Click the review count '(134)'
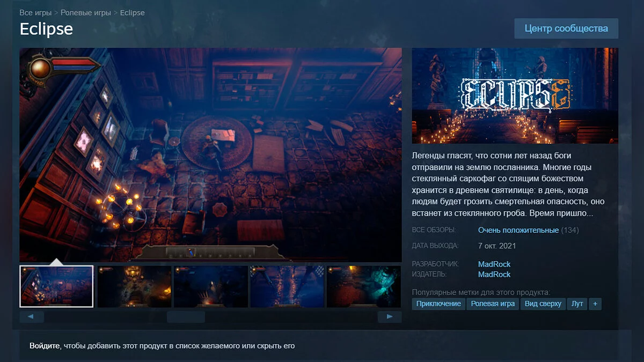This screenshot has width=644, height=362. click(x=570, y=230)
